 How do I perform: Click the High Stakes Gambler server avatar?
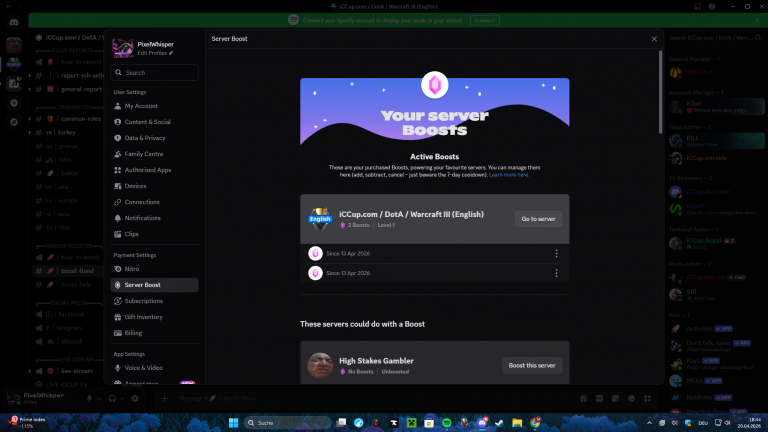click(320, 365)
